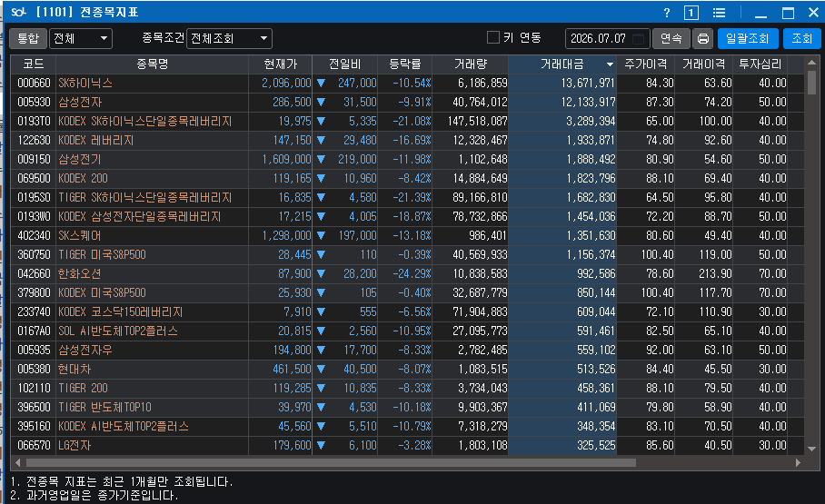Select the TIGER 반도체TOP10 stock name

[104, 407]
